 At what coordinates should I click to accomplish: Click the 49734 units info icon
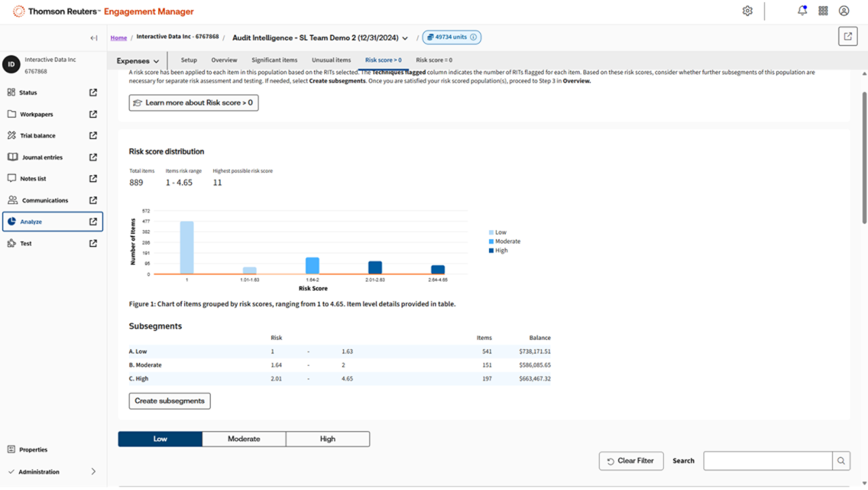tap(473, 37)
